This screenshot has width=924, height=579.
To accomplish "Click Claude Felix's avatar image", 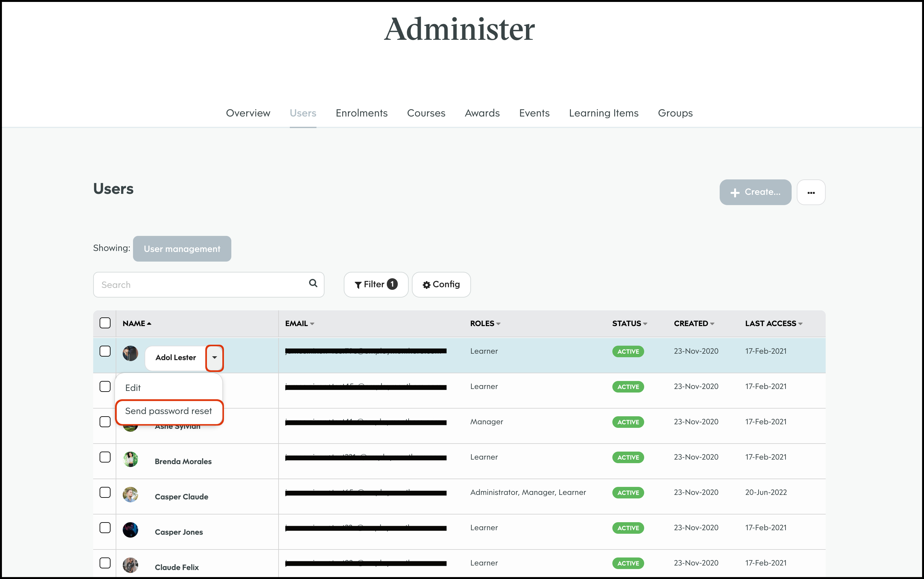I will click(x=130, y=565).
